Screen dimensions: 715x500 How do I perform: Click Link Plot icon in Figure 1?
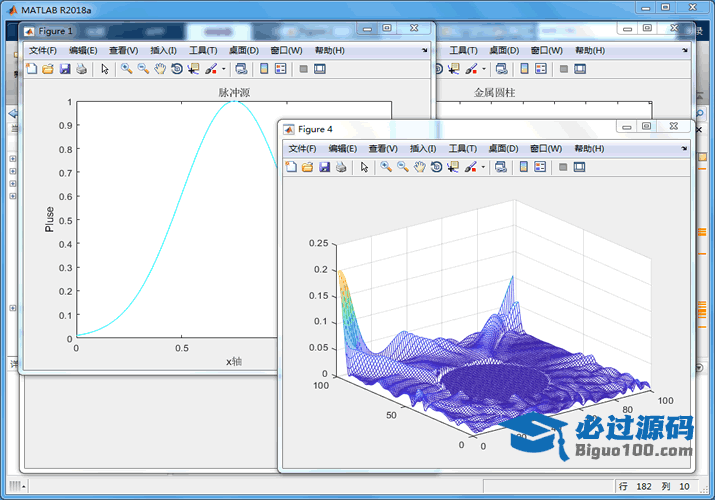click(241, 69)
